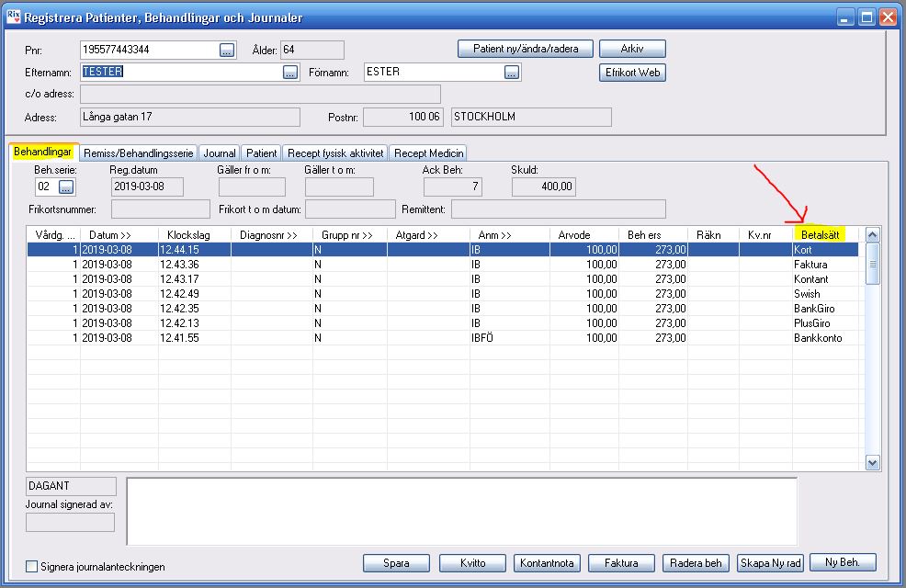
Task: Click the Frikortsnummer field
Action: pyautogui.click(x=161, y=209)
